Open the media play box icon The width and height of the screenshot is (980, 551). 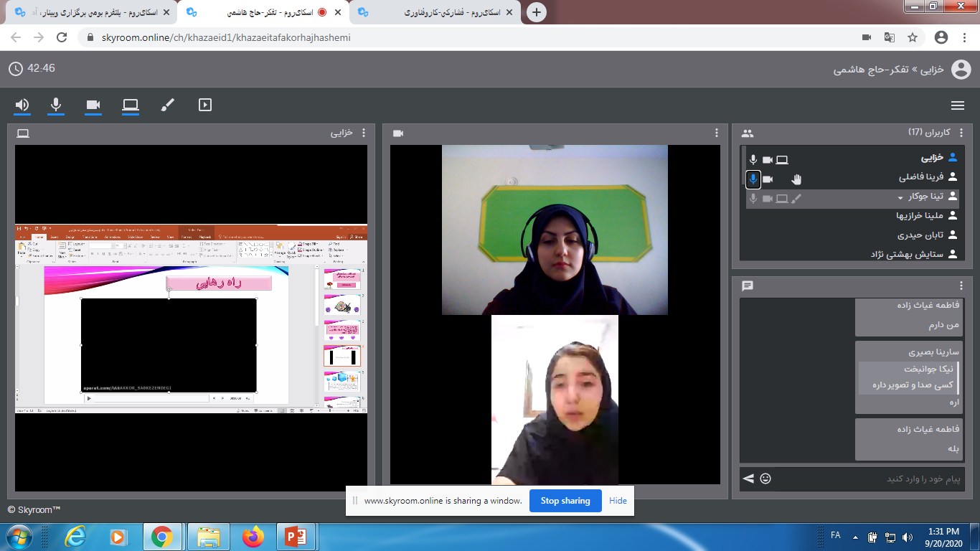pyautogui.click(x=205, y=105)
